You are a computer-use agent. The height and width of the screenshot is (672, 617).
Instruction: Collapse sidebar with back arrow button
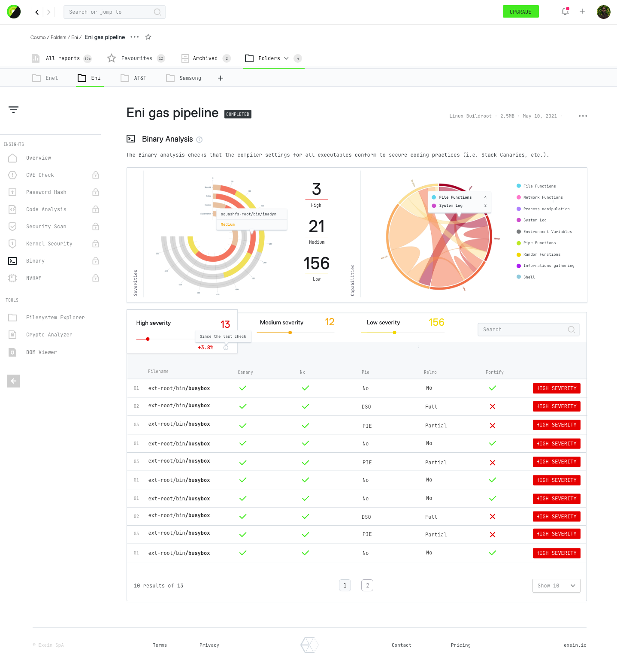(x=13, y=381)
